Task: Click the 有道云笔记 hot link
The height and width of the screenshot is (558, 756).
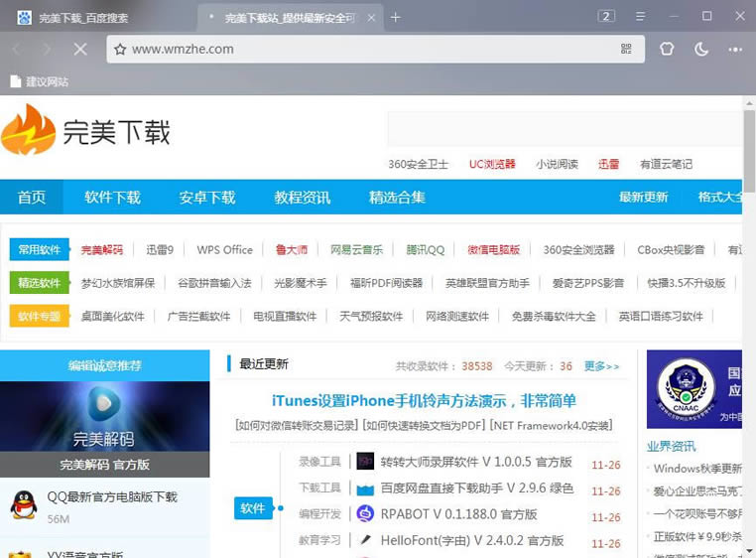Action: tap(666, 164)
